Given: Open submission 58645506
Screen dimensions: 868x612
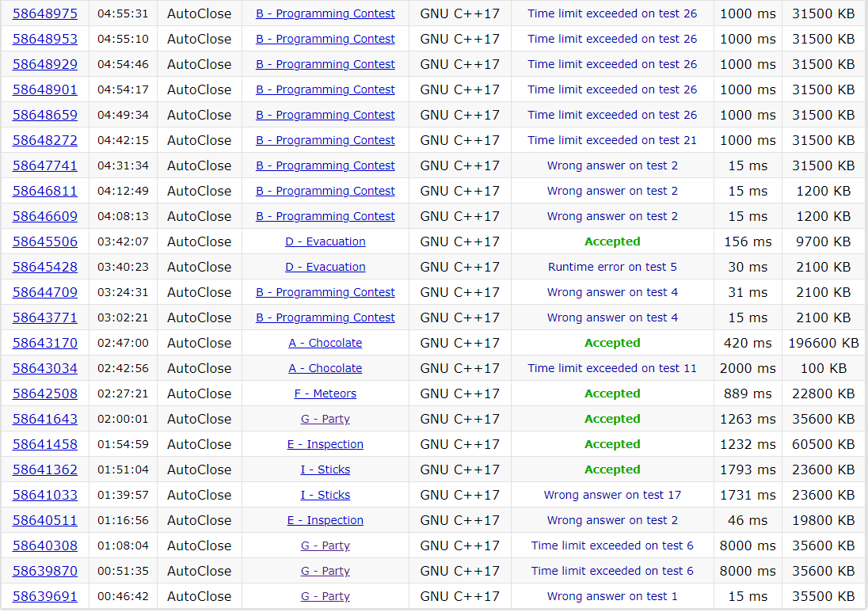Looking at the screenshot, I should click(45, 241).
